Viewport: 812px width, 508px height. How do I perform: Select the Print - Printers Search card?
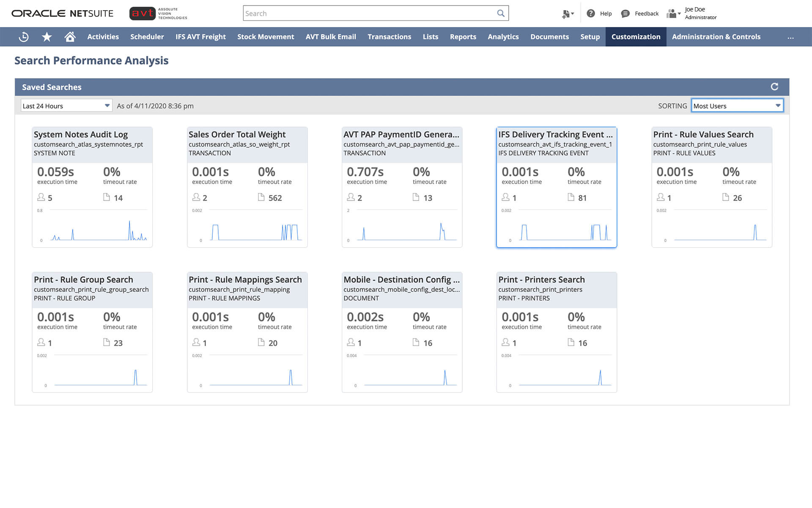pos(557,332)
